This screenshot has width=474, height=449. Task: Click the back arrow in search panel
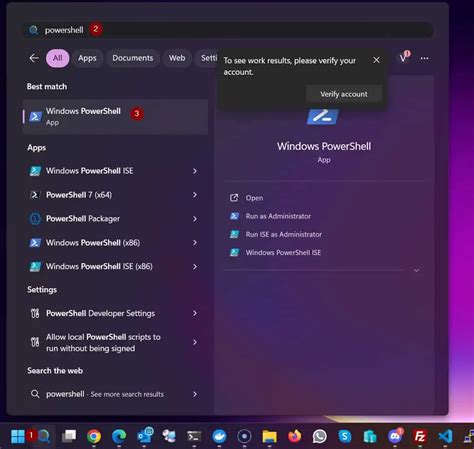pos(34,58)
